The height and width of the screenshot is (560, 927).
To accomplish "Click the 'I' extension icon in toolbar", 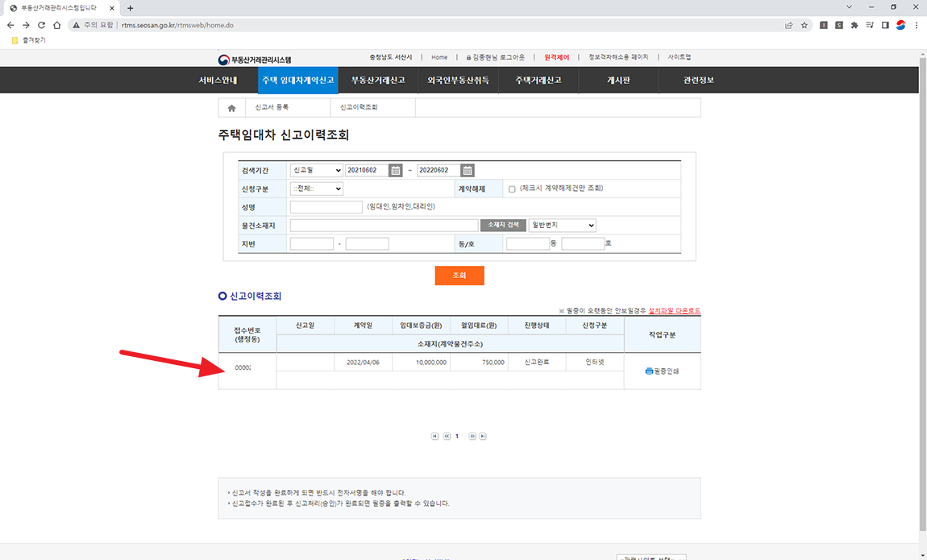I will click(824, 26).
